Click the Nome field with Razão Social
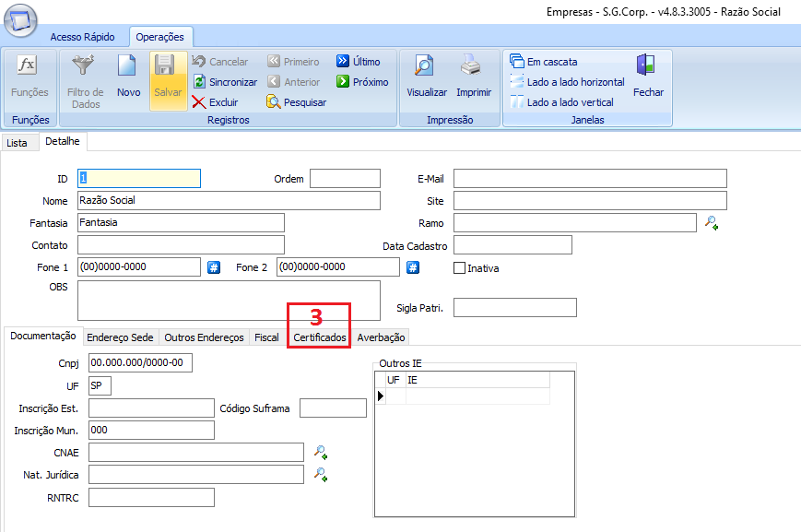This screenshot has height=532, width=801. [x=229, y=200]
